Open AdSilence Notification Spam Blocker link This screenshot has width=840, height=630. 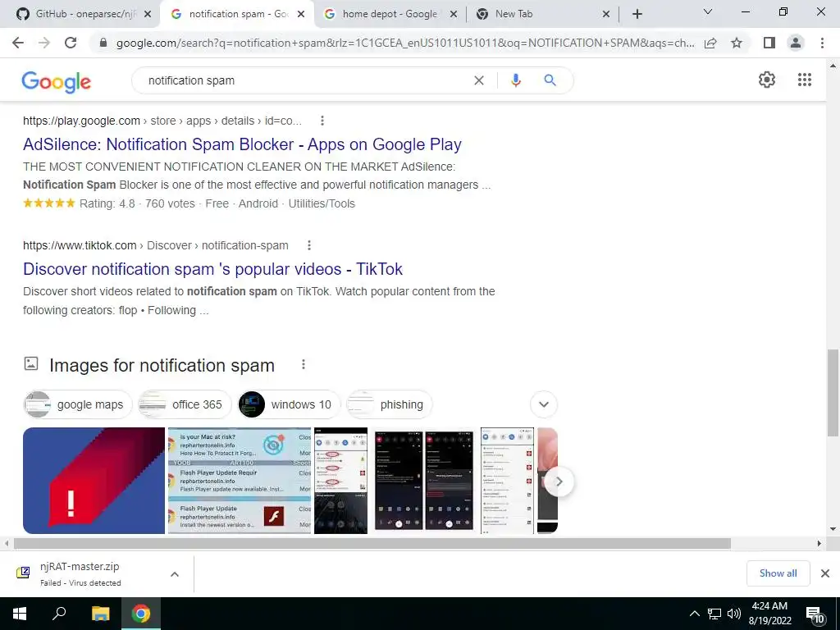[x=242, y=144]
